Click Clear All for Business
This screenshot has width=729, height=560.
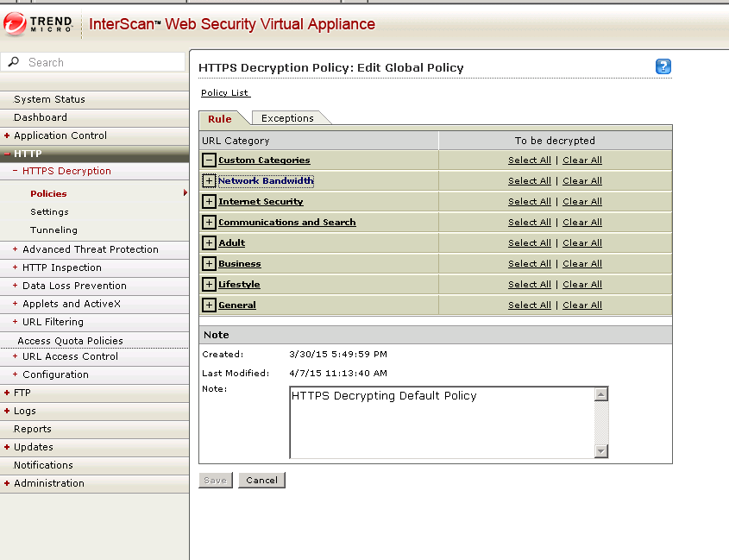point(582,264)
